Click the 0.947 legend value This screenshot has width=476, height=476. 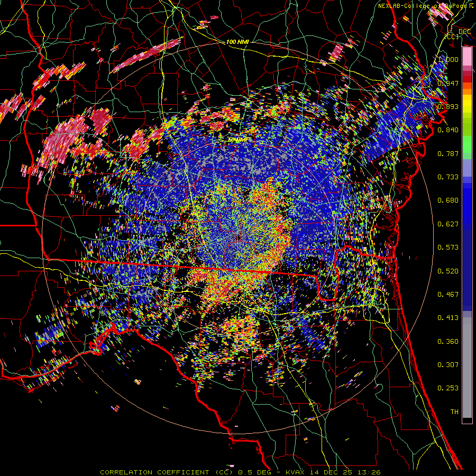click(x=448, y=83)
